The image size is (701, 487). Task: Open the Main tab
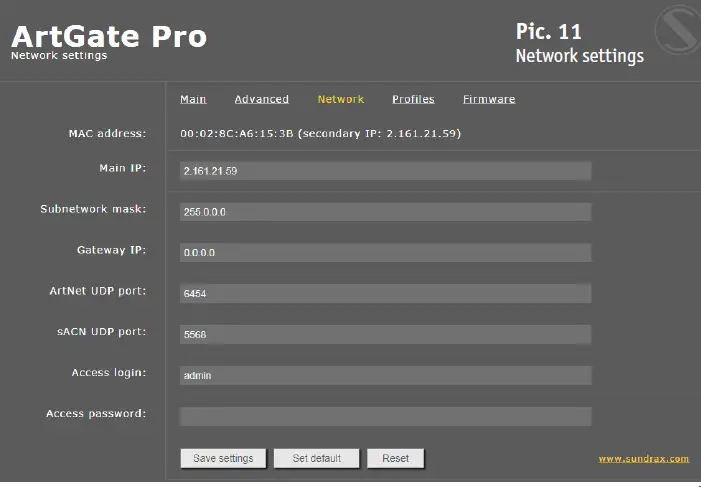[x=193, y=99]
